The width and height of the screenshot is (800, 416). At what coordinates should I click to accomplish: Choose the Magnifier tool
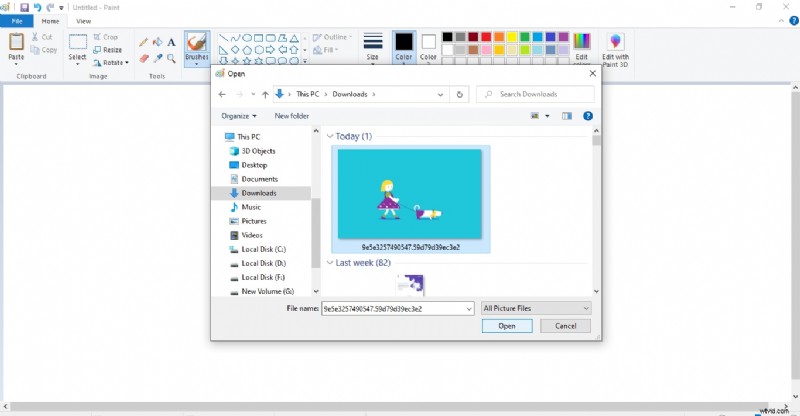[x=171, y=59]
